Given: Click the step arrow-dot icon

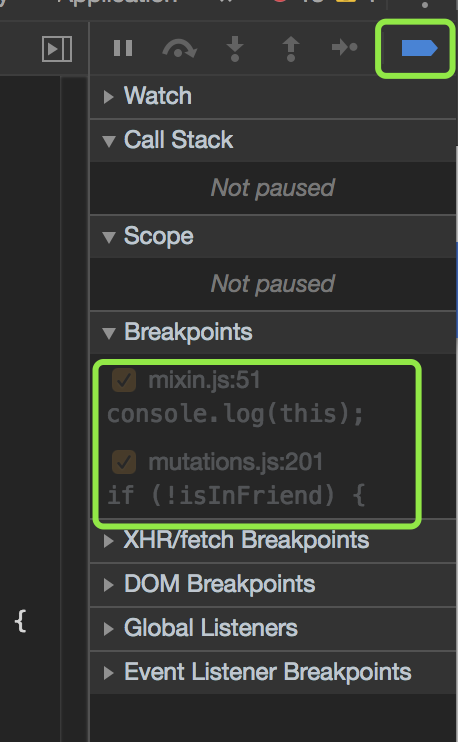Looking at the screenshot, I should [x=344, y=47].
